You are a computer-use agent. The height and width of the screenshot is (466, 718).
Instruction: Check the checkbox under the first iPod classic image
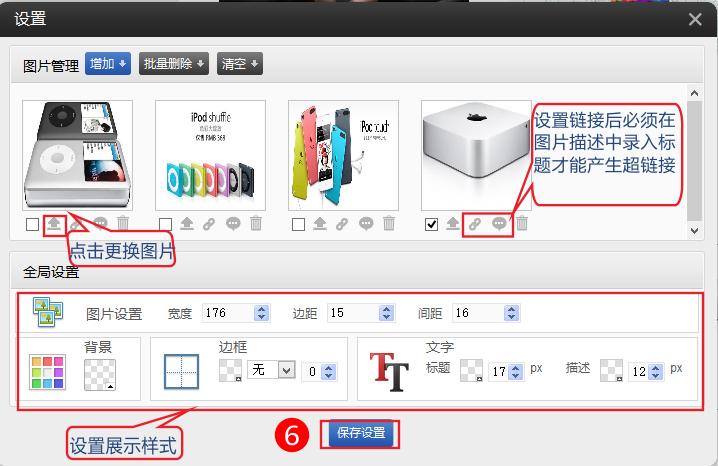coord(32,224)
